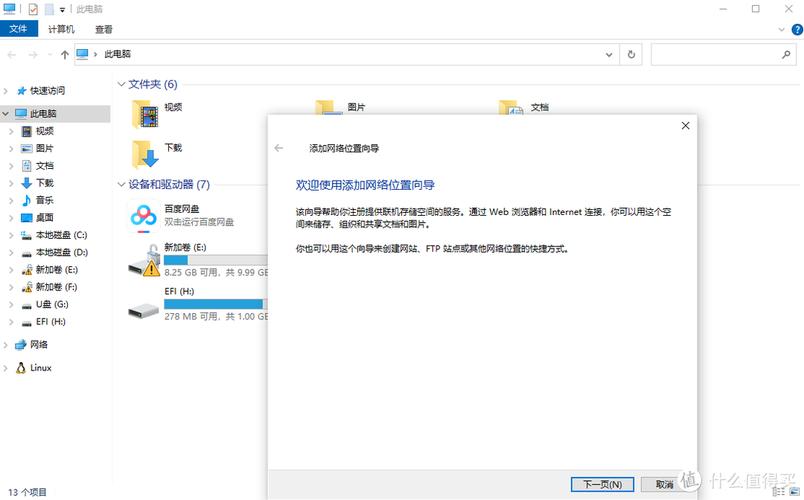The width and height of the screenshot is (804, 500).
Task: Open the quick access toolbar customize dropdown
Action: [62, 10]
